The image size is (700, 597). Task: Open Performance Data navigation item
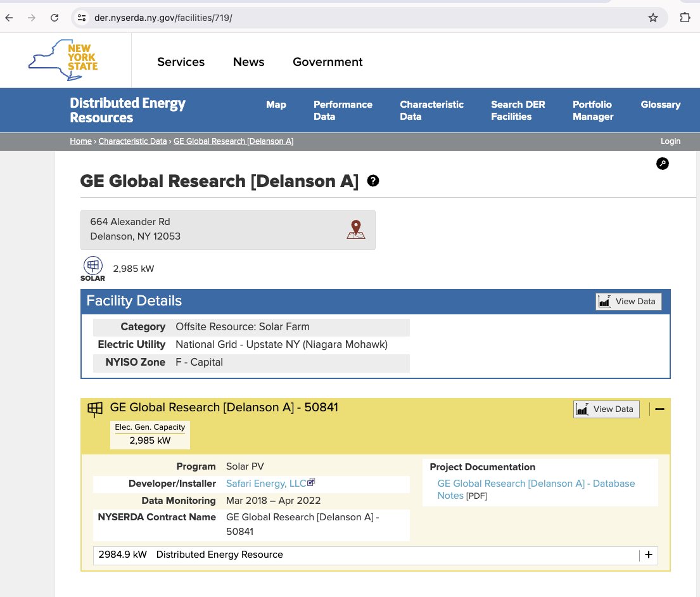[x=343, y=110]
